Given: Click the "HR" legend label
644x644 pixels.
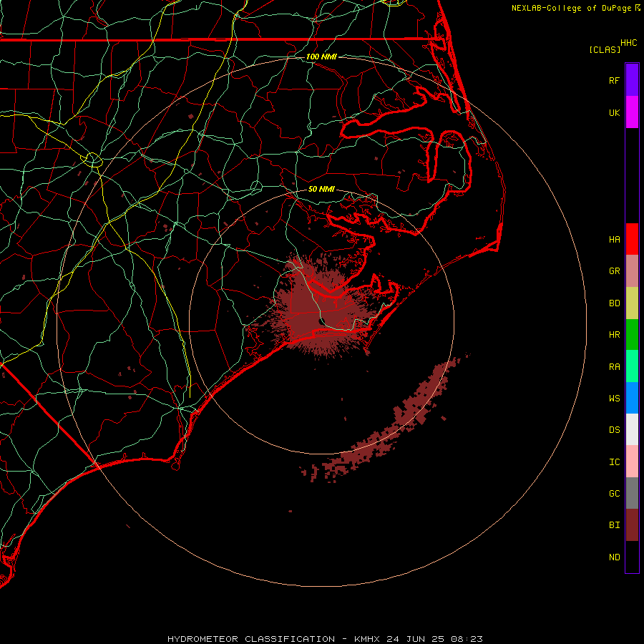Looking at the screenshot, I should [x=614, y=335].
